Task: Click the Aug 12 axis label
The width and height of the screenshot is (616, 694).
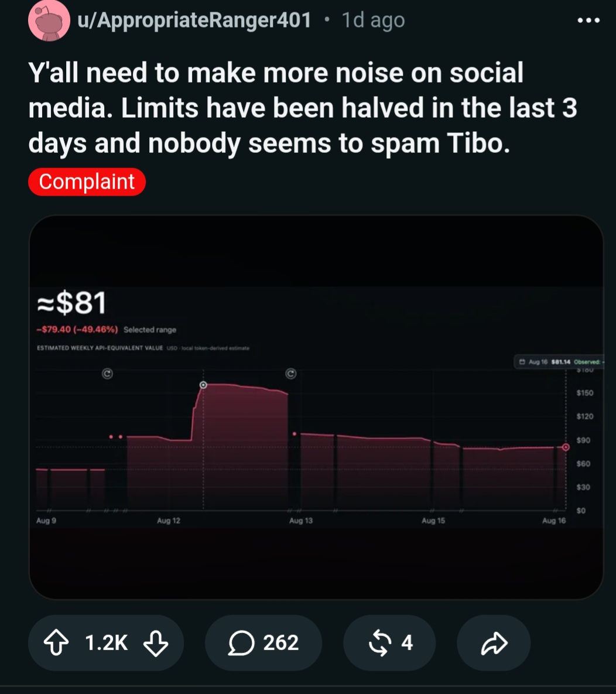Action: (x=169, y=521)
